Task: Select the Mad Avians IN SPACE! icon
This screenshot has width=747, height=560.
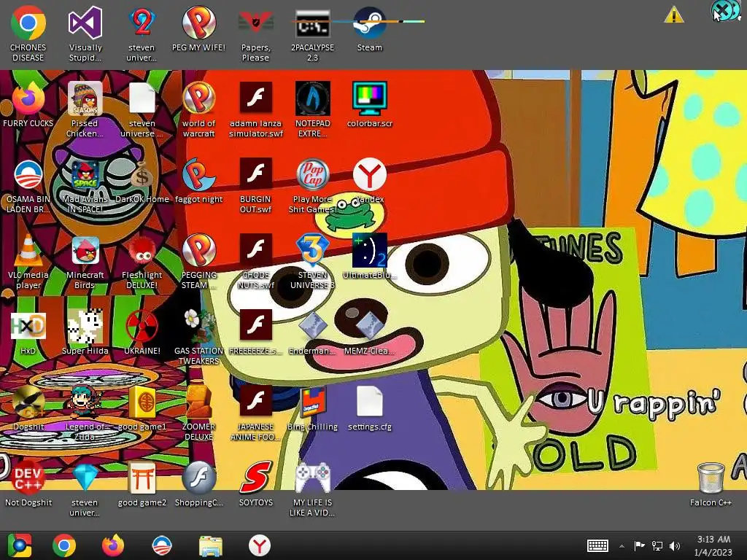Action: (x=85, y=174)
